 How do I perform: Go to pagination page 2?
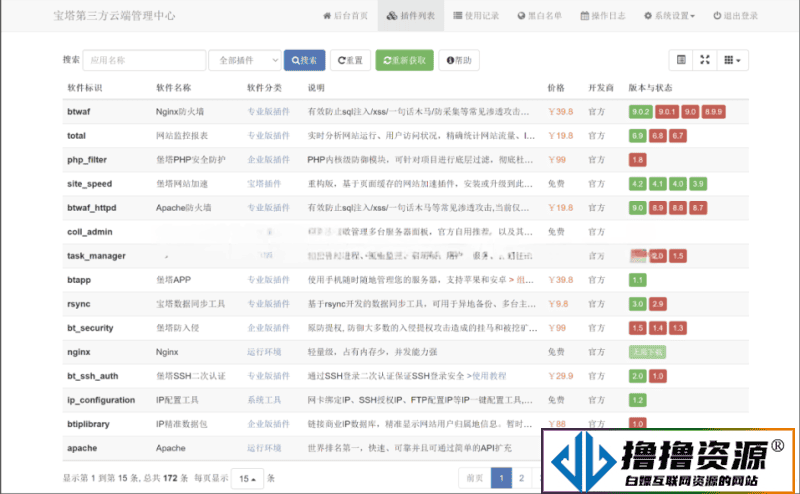click(x=521, y=478)
